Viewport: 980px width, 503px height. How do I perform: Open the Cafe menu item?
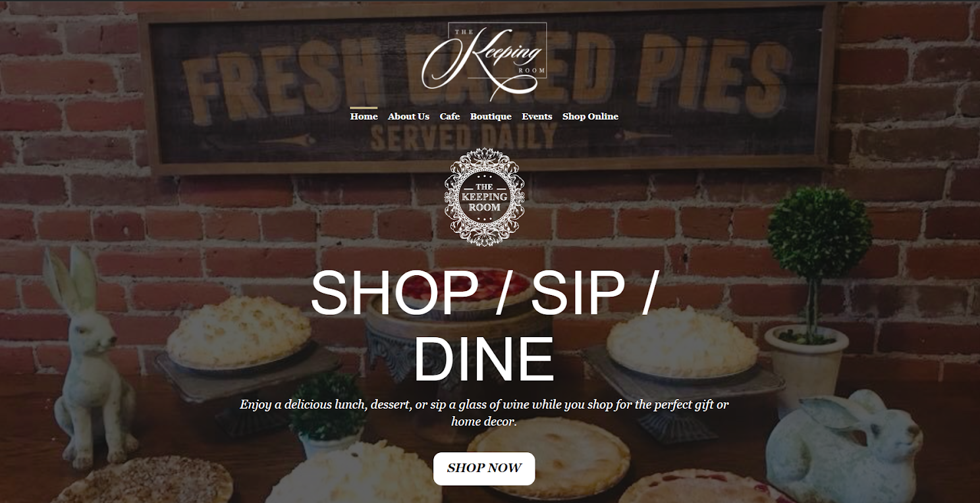point(450,117)
